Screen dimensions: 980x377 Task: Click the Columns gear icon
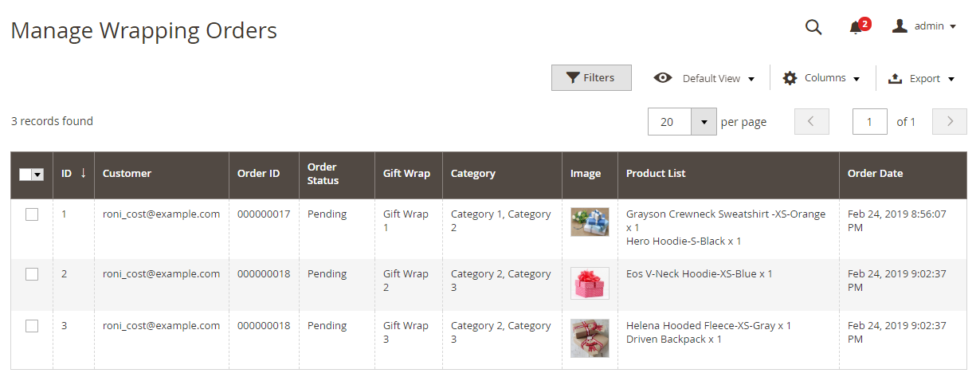(790, 78)
